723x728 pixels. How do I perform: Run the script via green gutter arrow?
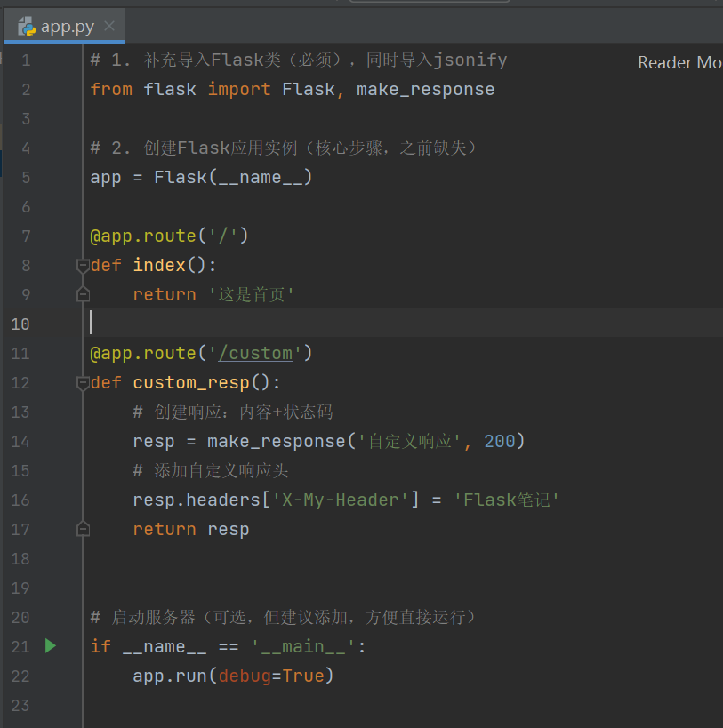click(x=50, y=646)
